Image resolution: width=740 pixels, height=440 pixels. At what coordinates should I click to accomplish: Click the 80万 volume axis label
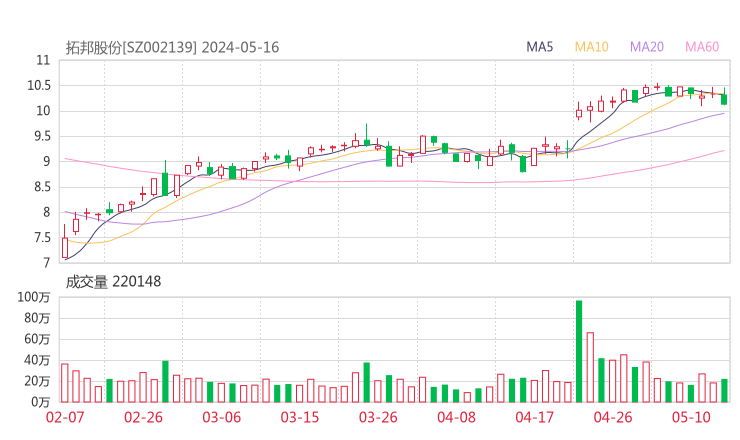coord(37,318)
